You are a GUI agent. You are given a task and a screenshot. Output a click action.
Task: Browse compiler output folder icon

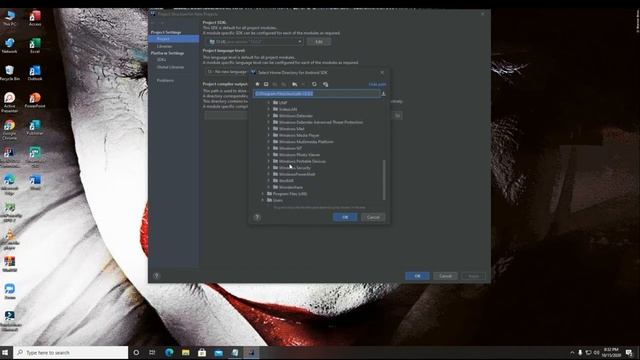click(398, 116)
